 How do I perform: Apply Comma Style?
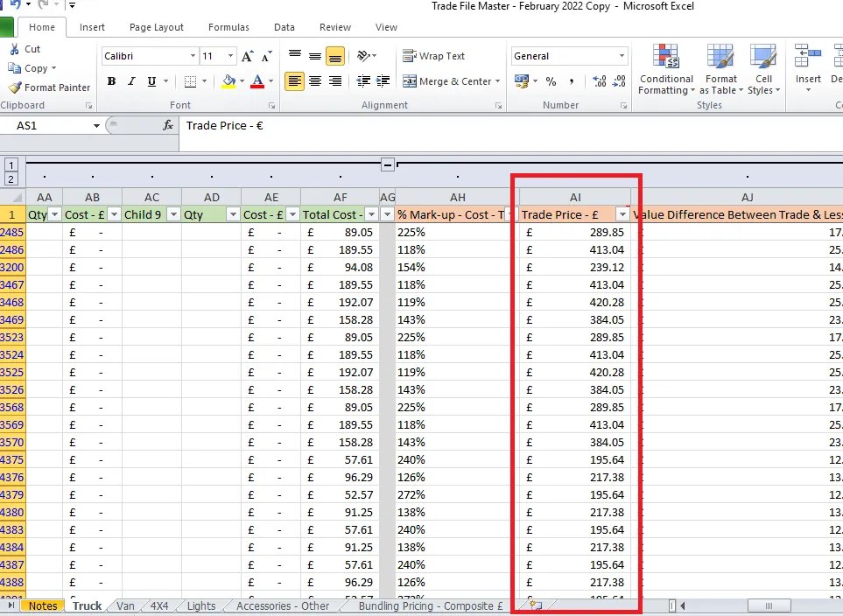click(x=572, y=81)
